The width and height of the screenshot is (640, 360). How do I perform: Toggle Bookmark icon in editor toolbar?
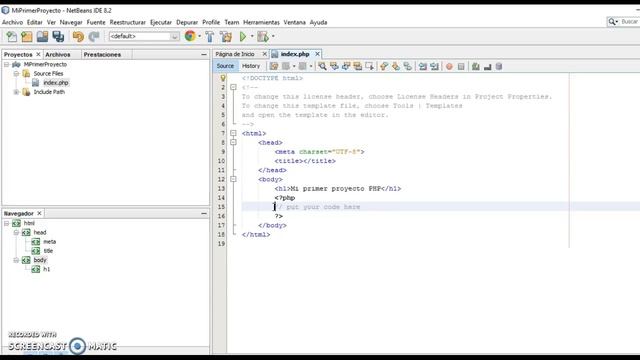(407, 66)
